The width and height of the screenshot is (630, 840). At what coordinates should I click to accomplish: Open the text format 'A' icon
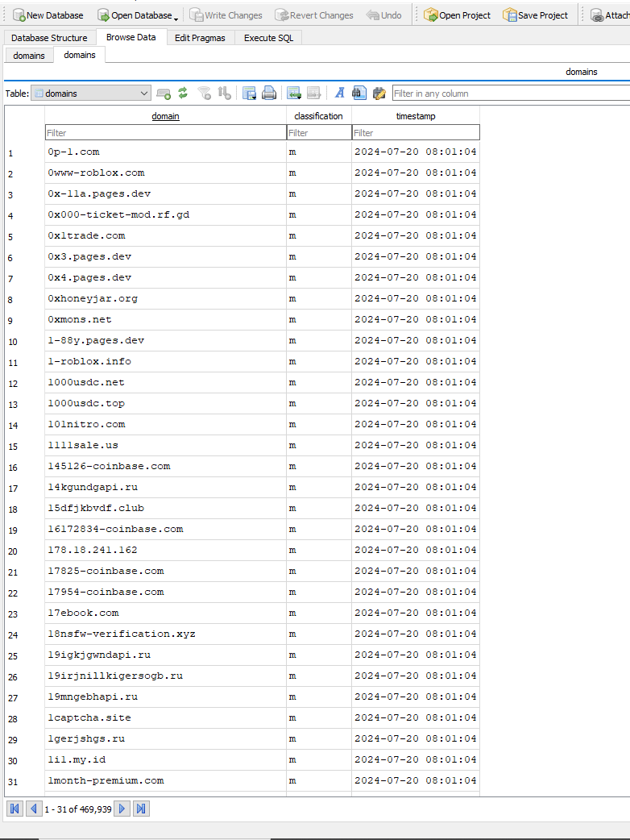[x=339, y=94]
